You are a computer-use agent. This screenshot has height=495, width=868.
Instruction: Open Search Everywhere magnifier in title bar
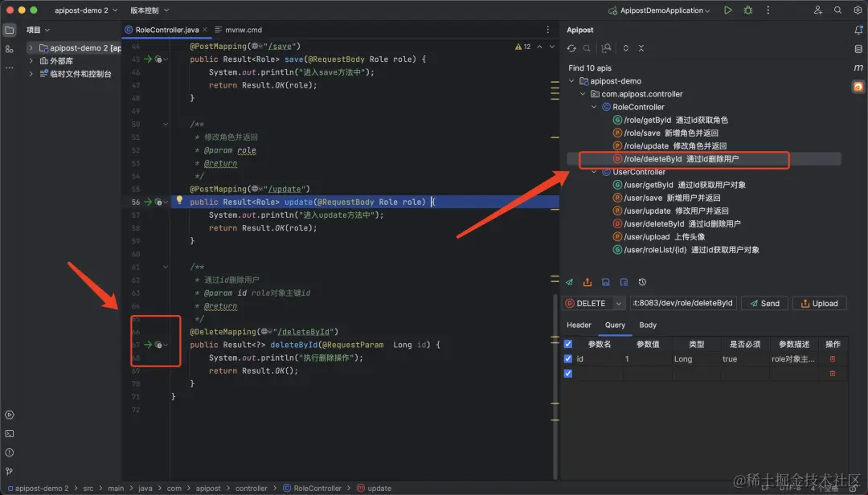[x=837, y=10]
